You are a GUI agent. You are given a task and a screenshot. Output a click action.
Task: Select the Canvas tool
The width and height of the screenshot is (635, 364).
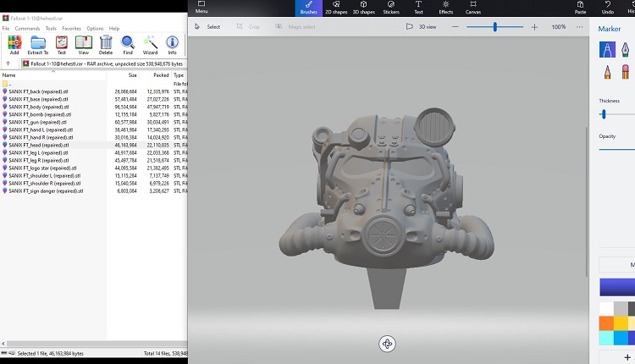pos(472,8)
